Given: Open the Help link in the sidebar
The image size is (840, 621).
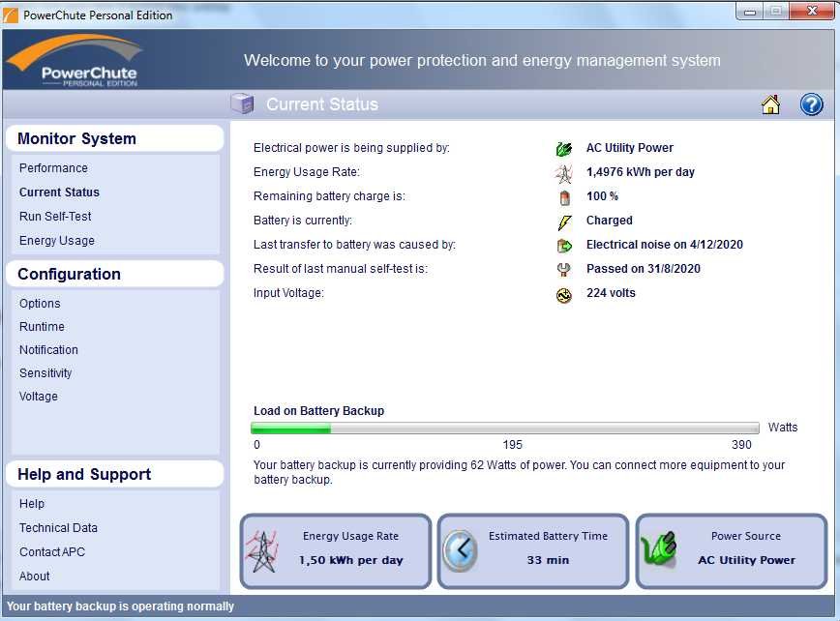Looking at the screenshot, I should (x=32, y=504).
